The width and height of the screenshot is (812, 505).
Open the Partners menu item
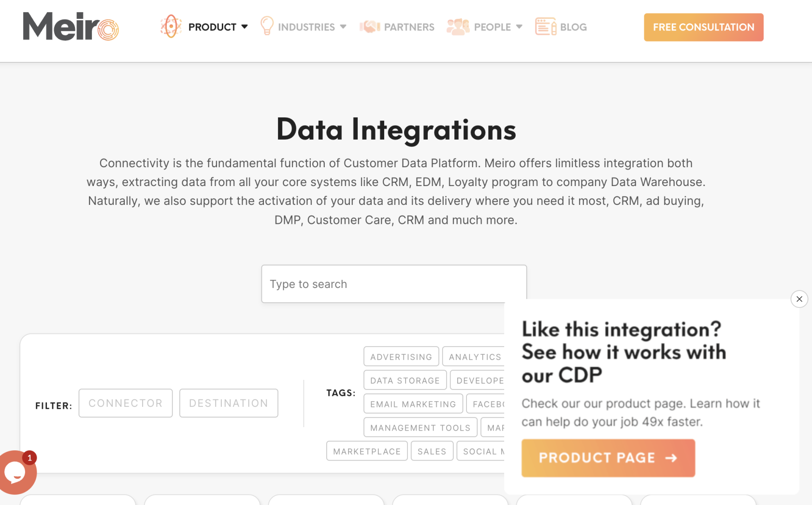(x=409, y=27)
